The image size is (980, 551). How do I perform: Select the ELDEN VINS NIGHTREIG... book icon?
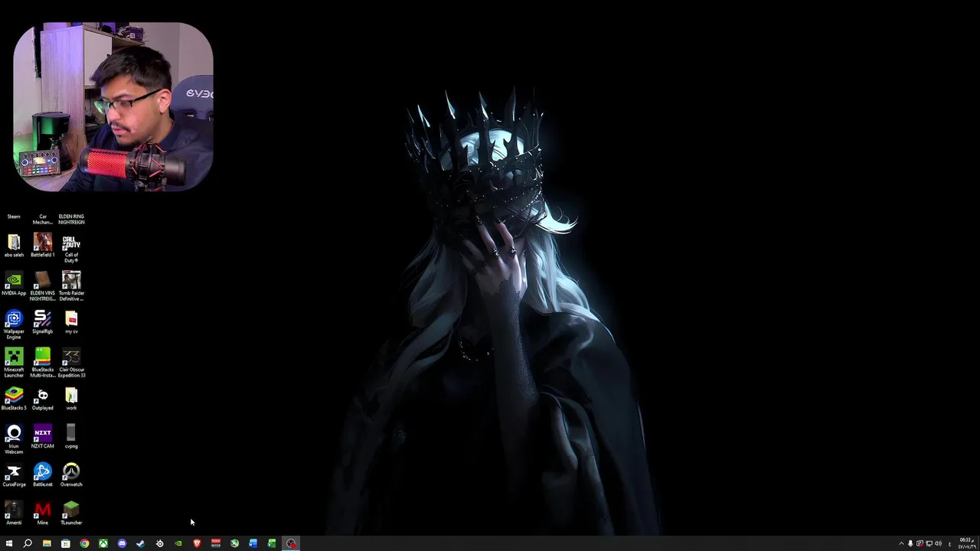(43, 286)
